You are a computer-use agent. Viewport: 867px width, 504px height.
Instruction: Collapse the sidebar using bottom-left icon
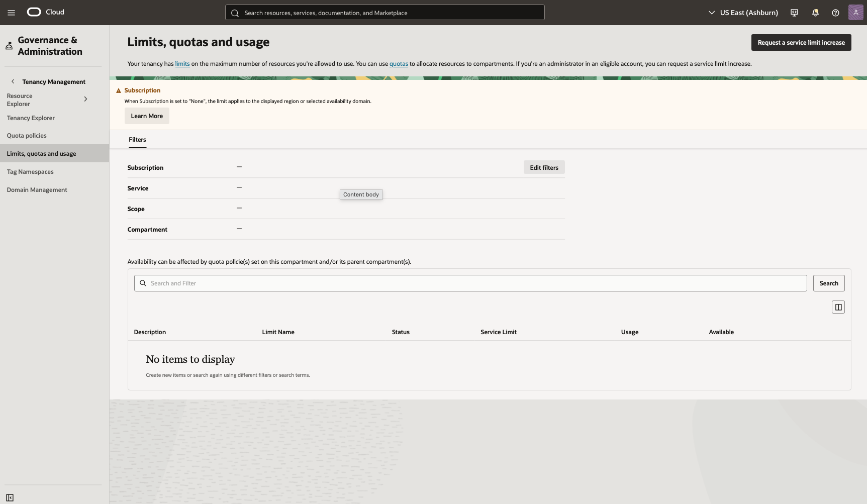[10, 497]
